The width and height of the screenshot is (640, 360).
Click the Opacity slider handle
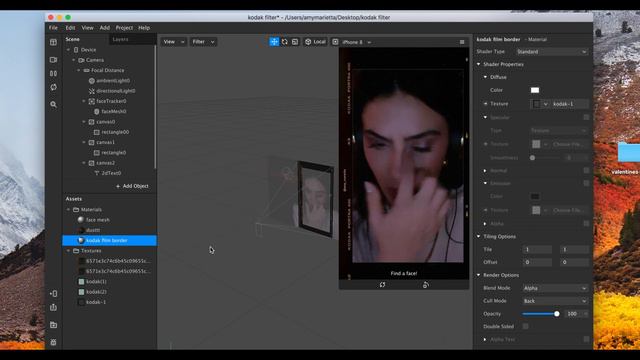557,314
